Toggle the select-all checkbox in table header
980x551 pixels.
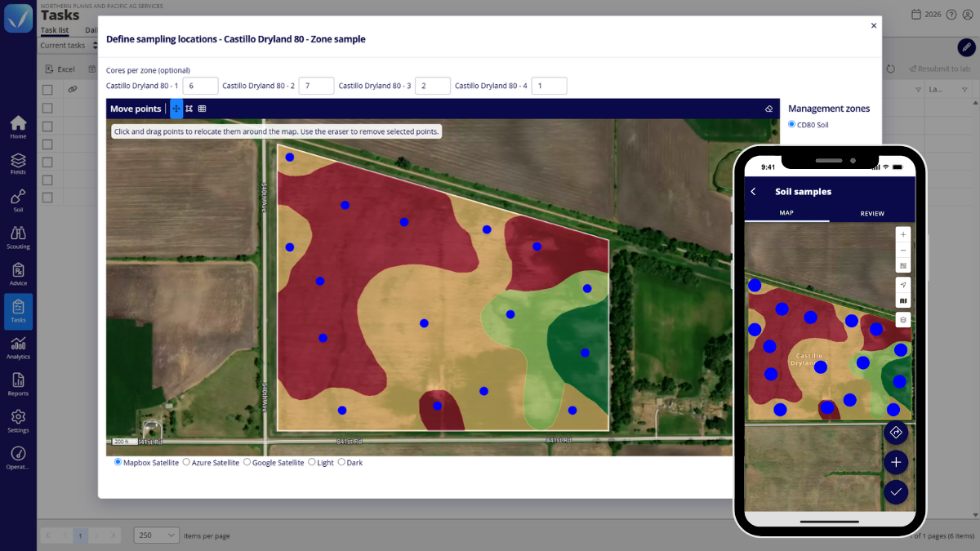pyautogui.click(x=47, y=90)
